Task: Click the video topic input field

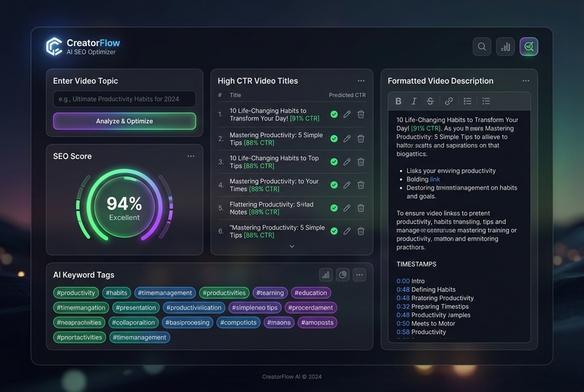Action: (x=125, y=99)
